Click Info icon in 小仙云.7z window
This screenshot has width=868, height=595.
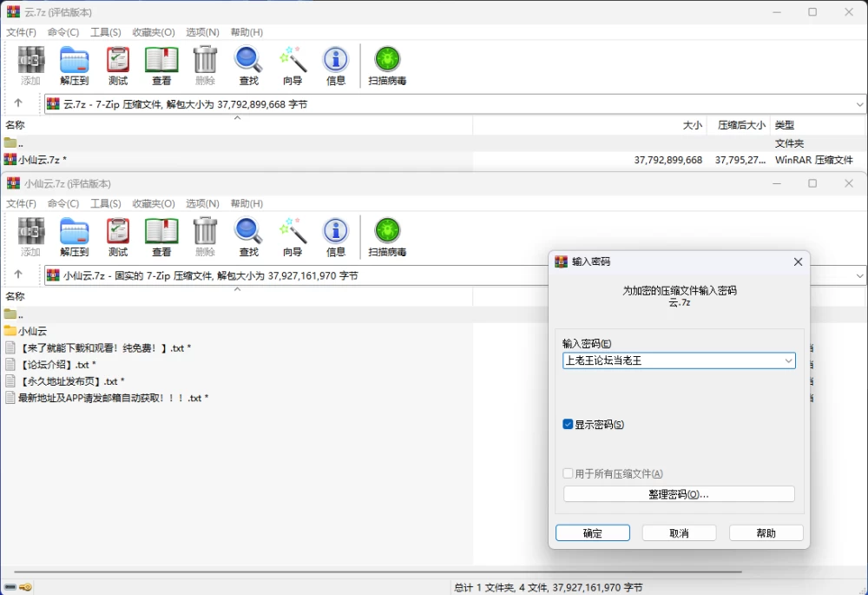(x=335, y=236)
